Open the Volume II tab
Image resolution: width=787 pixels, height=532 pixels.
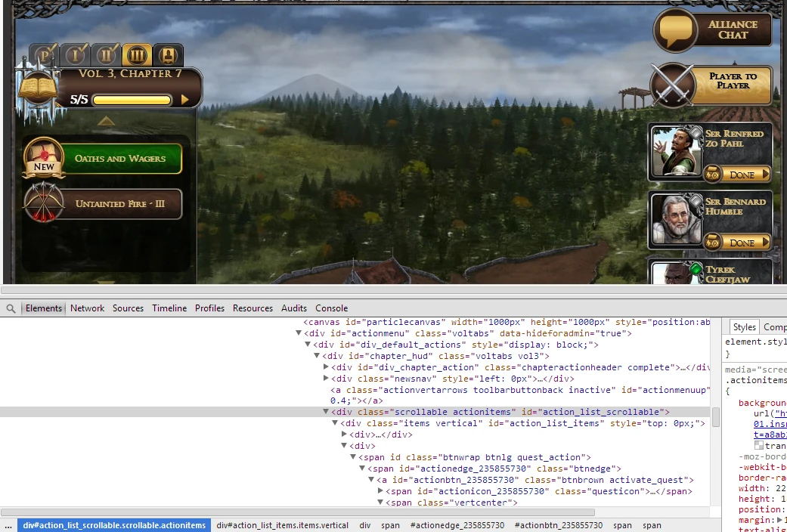click(106, 54)
